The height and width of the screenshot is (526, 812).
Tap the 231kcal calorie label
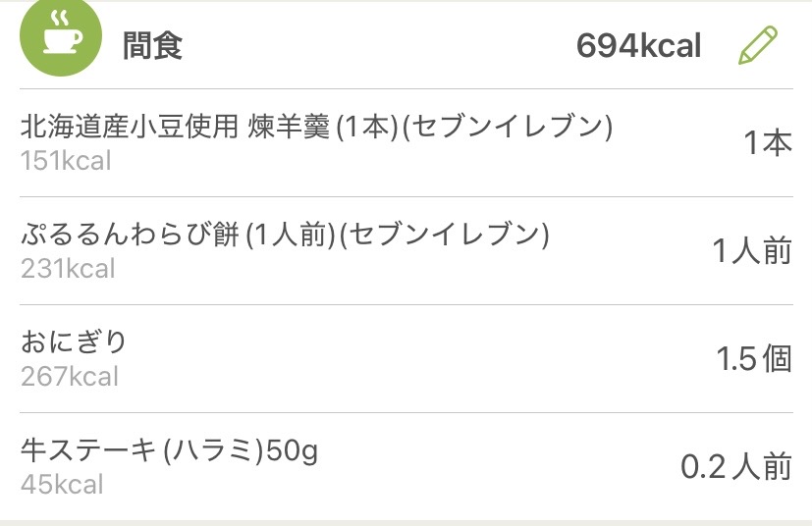tap(68, 269)
